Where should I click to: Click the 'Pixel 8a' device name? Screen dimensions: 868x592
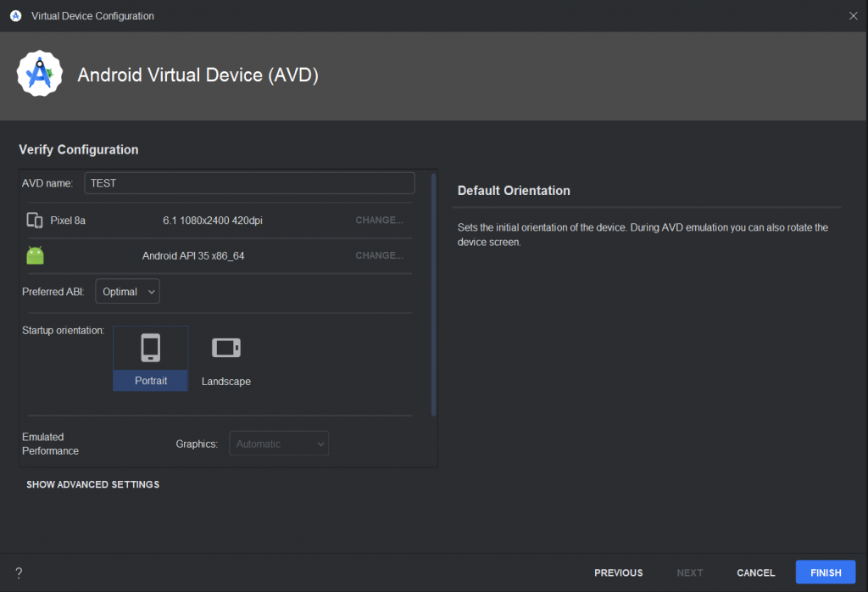68,221
